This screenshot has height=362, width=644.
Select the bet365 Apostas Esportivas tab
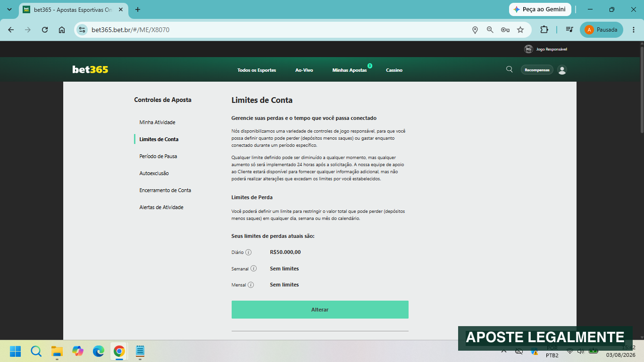point(73,9)
